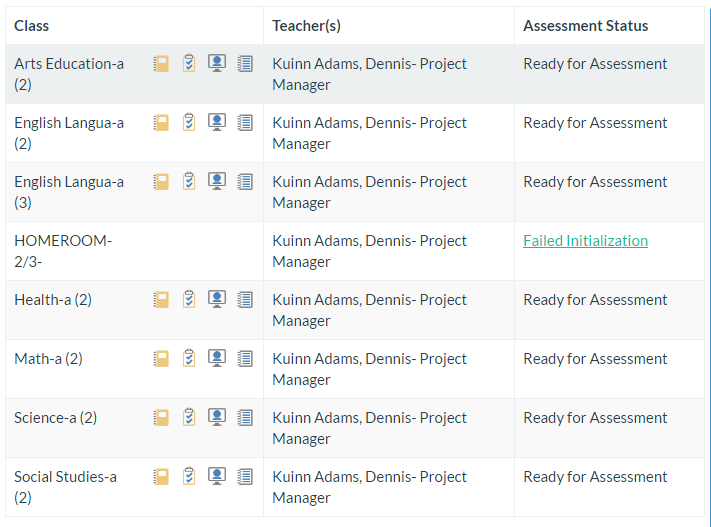Click the clipboard checklist icon for Arts Education-a

(189, 64)
